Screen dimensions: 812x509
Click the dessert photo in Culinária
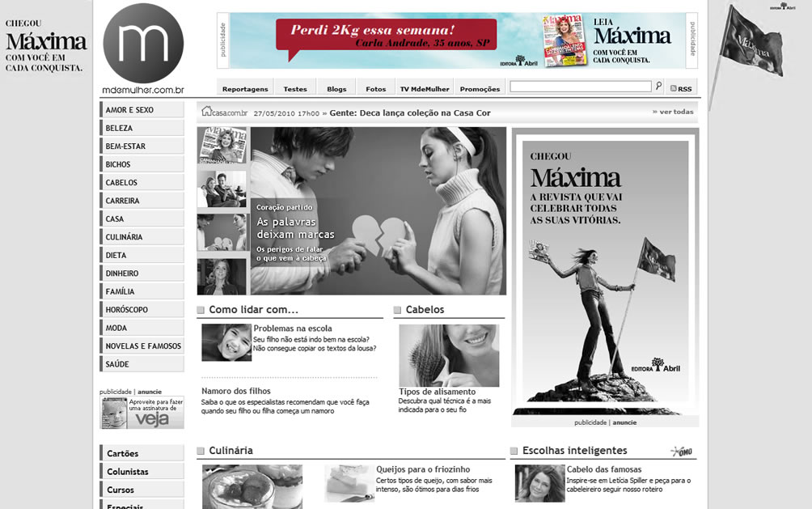pos(252,486)
